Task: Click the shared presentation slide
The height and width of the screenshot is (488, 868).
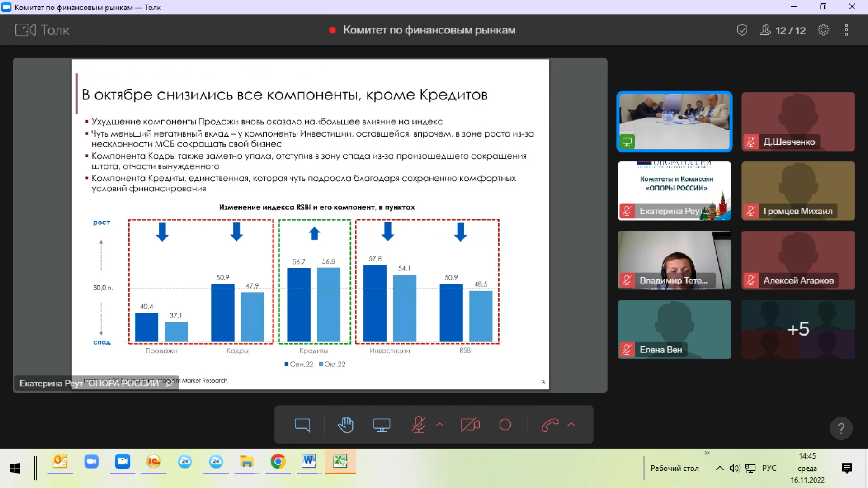Action: [x=310, y=224]
